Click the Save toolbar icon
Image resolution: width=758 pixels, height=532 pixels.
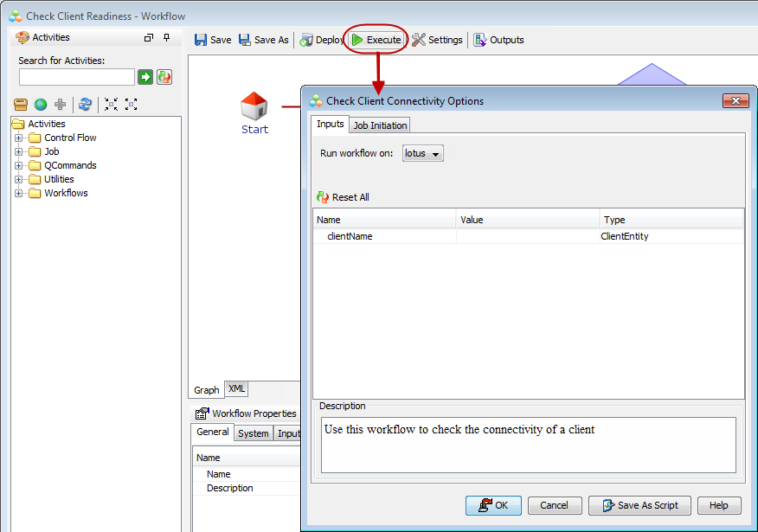(201, 40)
